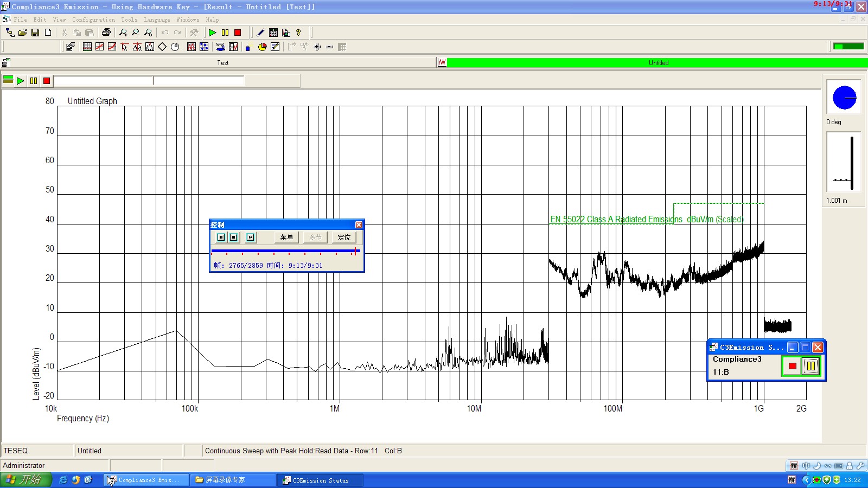Image resolution: width=868 pixels, height=488 pixels.
Task: Click the properties page icon in second toolbar
Action: [71, 47]
